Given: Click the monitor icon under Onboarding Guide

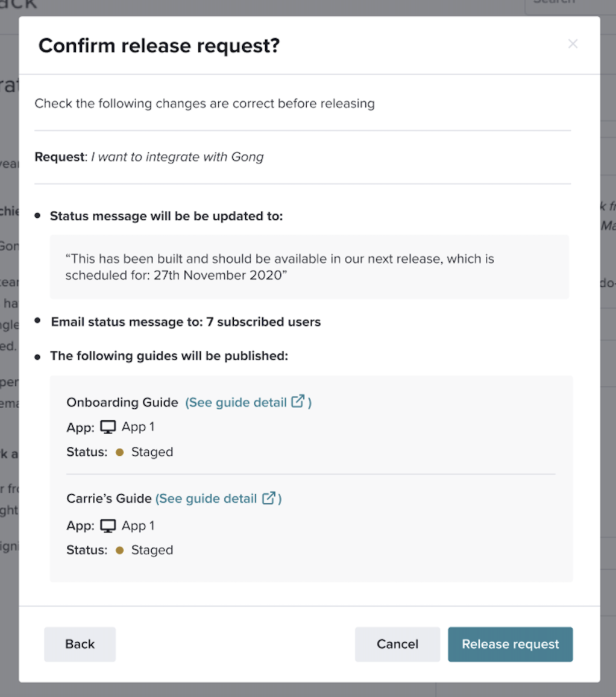Looking at the screenshot, I should pos(107,427).
